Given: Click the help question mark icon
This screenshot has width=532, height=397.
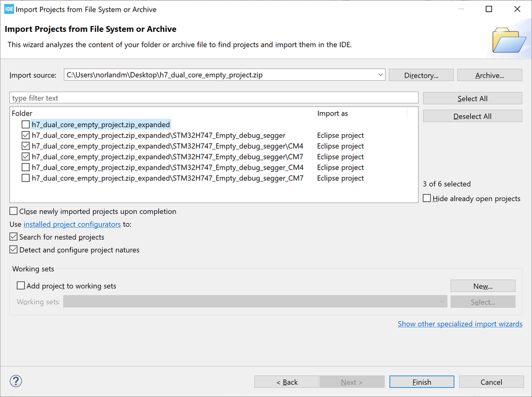Looking at the screenshot, I should pos(16,382).
